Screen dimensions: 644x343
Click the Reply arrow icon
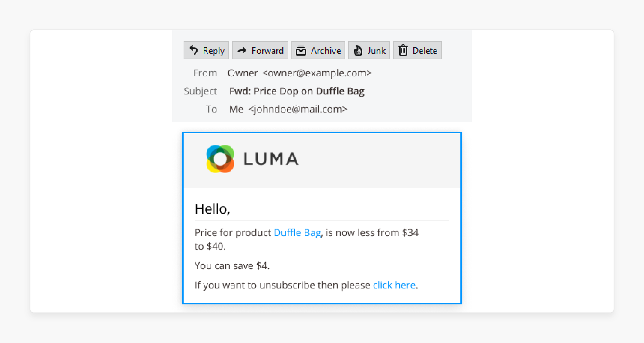[x=194, y=50]
